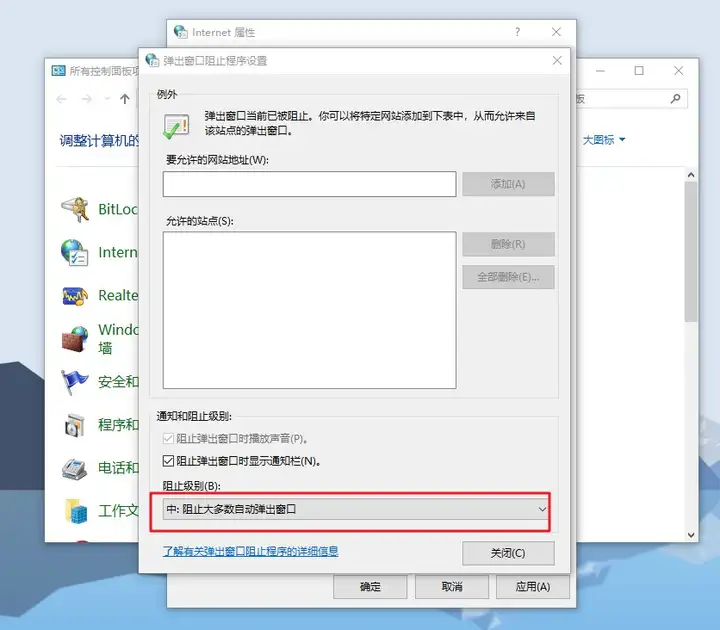Click the scroll up arrow in Control Panel
Image resolution: width=720 pixels, height=630 pixels.
691,175
